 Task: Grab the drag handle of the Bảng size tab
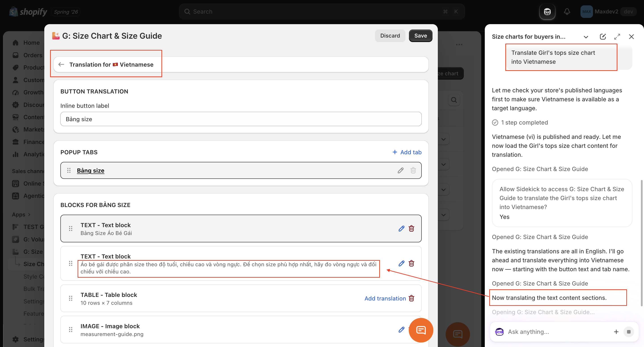click(69, 171)
